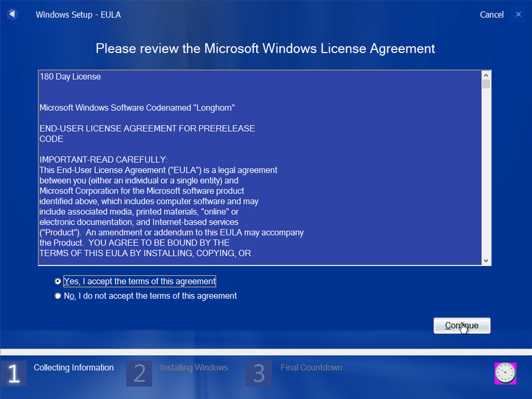Viewport: 532px width, 399px height.
Task: Continue to the next setup step
Action: (x=462, y=326)
